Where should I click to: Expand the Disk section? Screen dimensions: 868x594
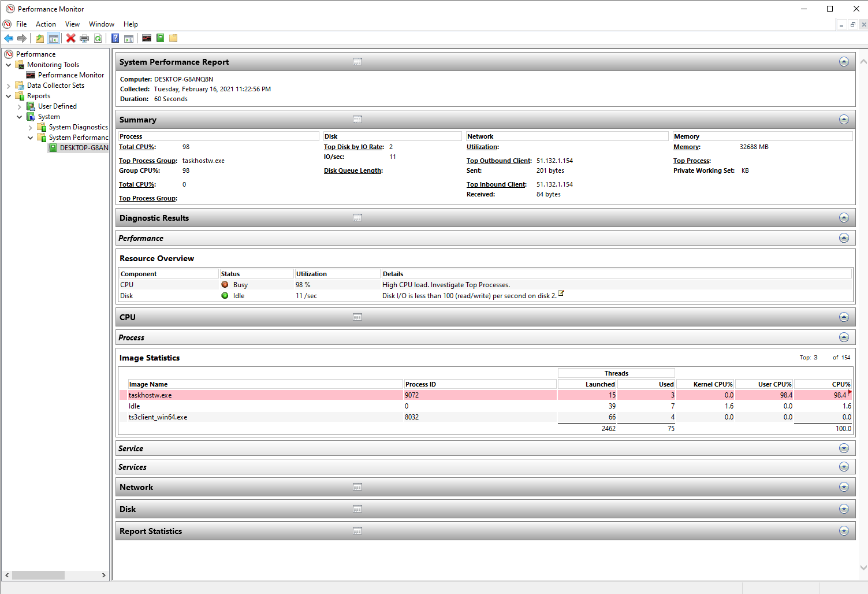pos(844,509)
